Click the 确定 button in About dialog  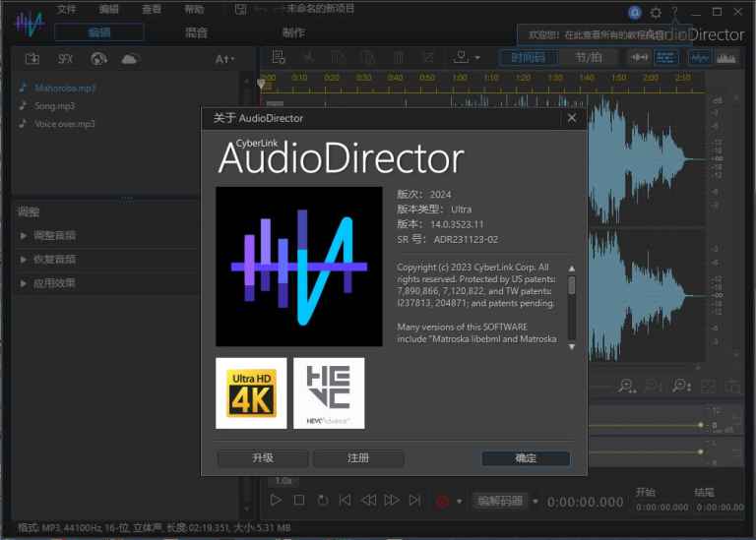coord(526,458)
